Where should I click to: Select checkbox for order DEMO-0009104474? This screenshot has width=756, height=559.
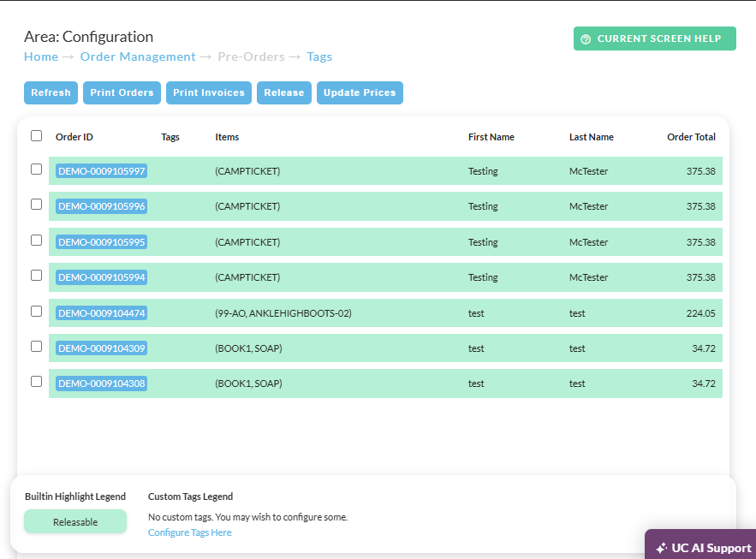click(x=36, y=312)
